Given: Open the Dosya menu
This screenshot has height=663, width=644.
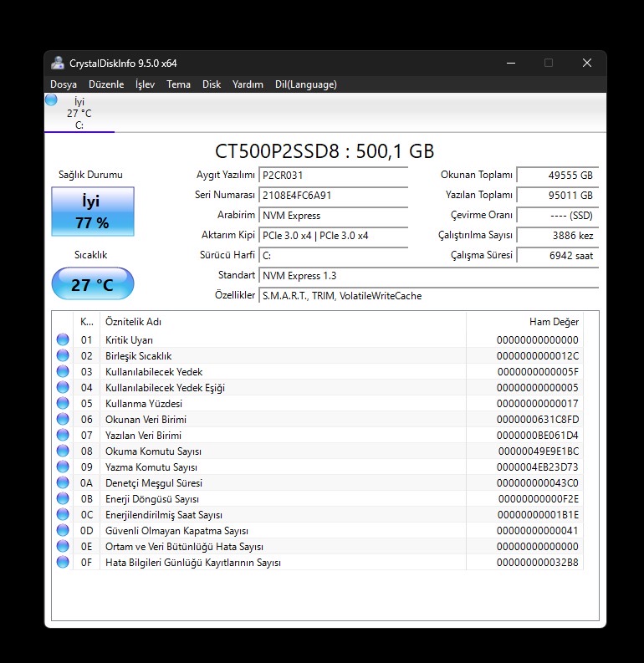Looking at the screenshot, I should click(x=64, y=84).
